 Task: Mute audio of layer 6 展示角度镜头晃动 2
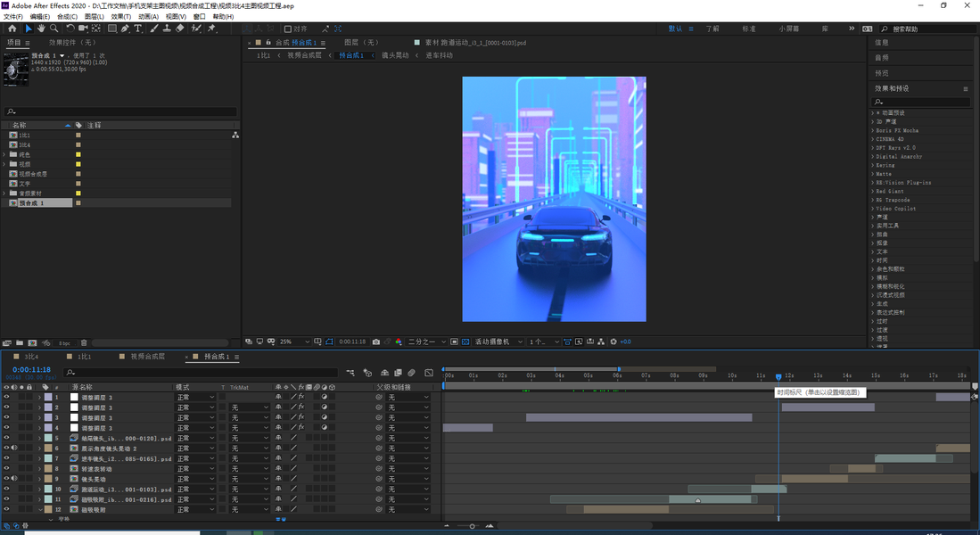13,449
